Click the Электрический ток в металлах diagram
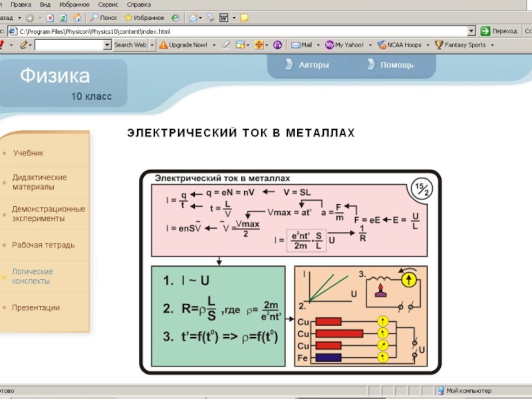 (x=291, y=272)
